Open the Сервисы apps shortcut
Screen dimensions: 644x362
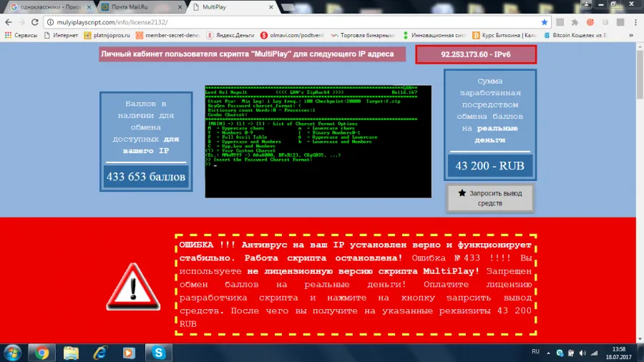coord(21,35)
